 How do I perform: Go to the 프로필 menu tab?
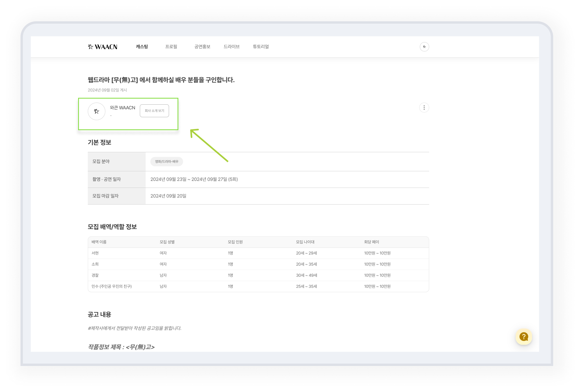click(x=171, y=47)
